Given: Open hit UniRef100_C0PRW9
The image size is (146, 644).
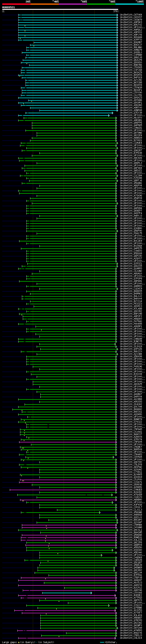Looking at the screenshot, I should 131,55.
